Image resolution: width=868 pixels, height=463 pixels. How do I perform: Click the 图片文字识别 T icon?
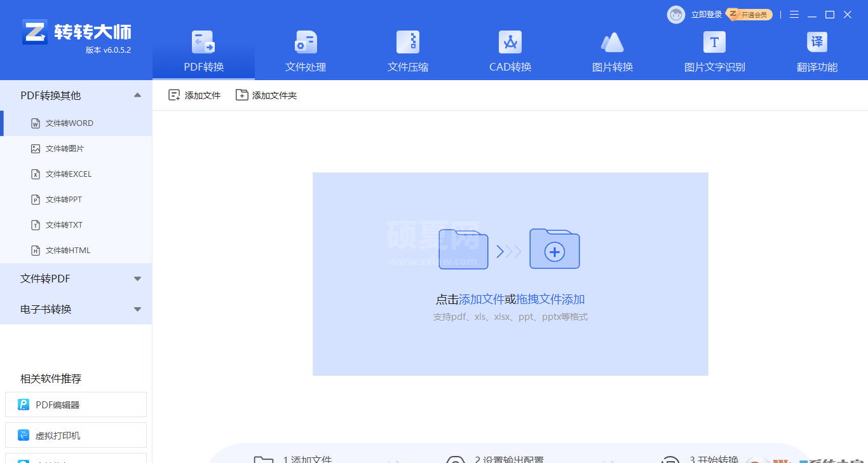click(x=714, y=42)
